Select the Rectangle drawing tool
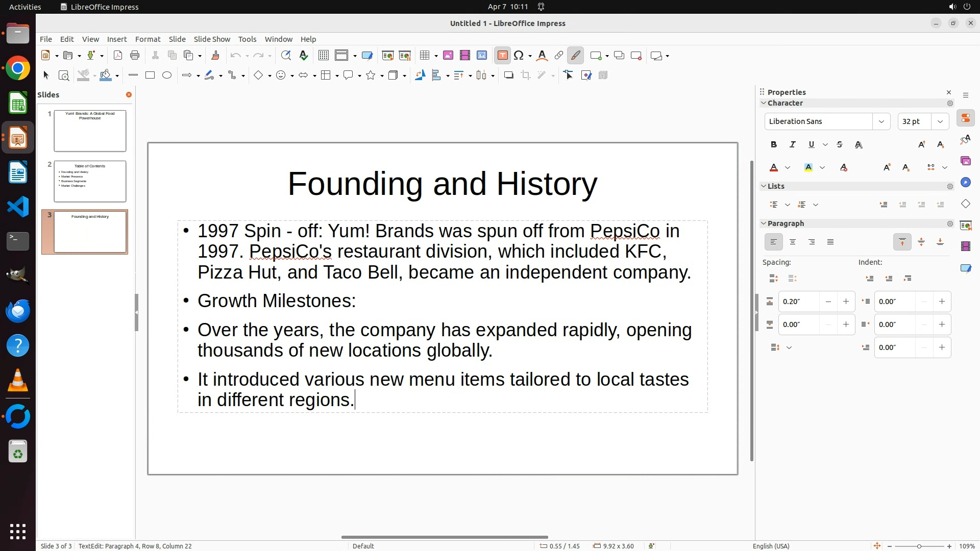 tap(150, 76)
